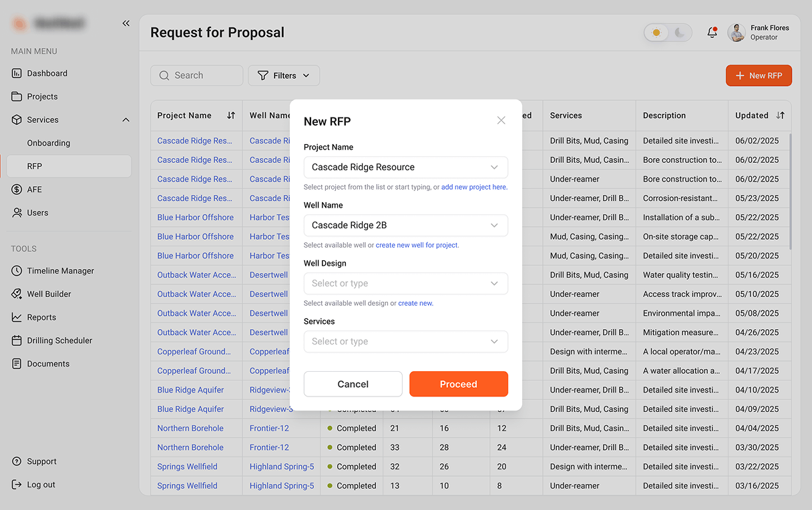812x510 pixels.
Task: Sort table by Project Name arrows
Action: click(231, 115)
